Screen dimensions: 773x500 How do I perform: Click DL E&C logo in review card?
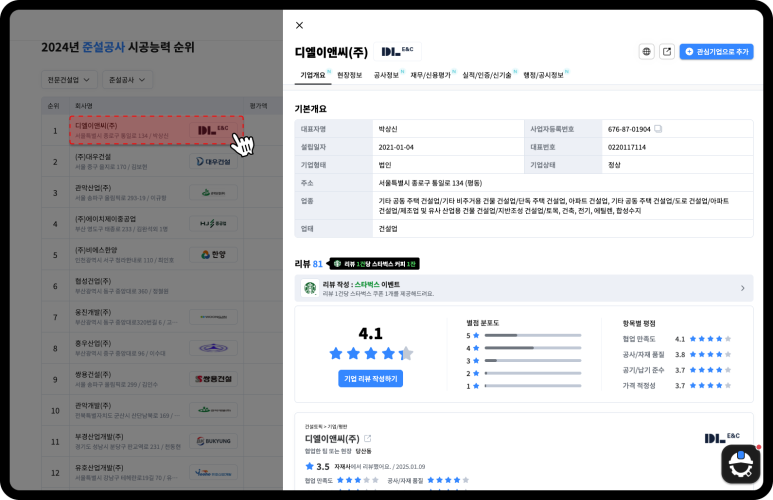pos(722,437)
